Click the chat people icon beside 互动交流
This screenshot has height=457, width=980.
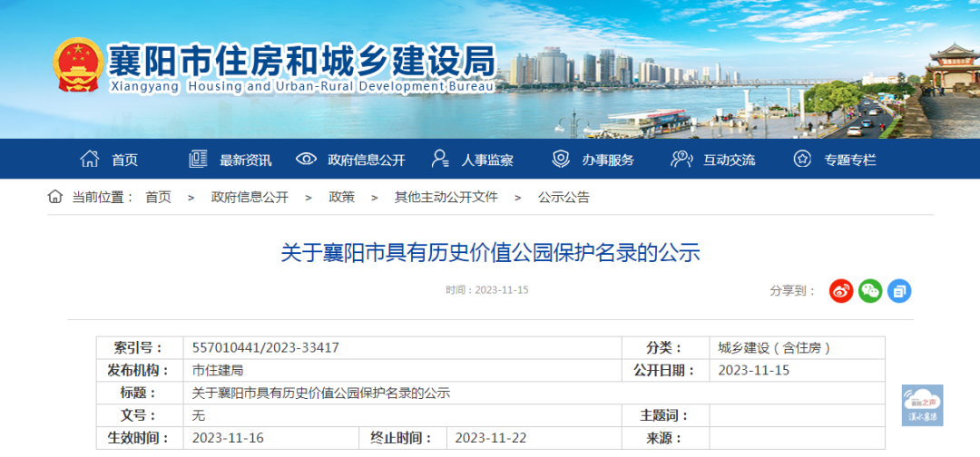[681, 160]
